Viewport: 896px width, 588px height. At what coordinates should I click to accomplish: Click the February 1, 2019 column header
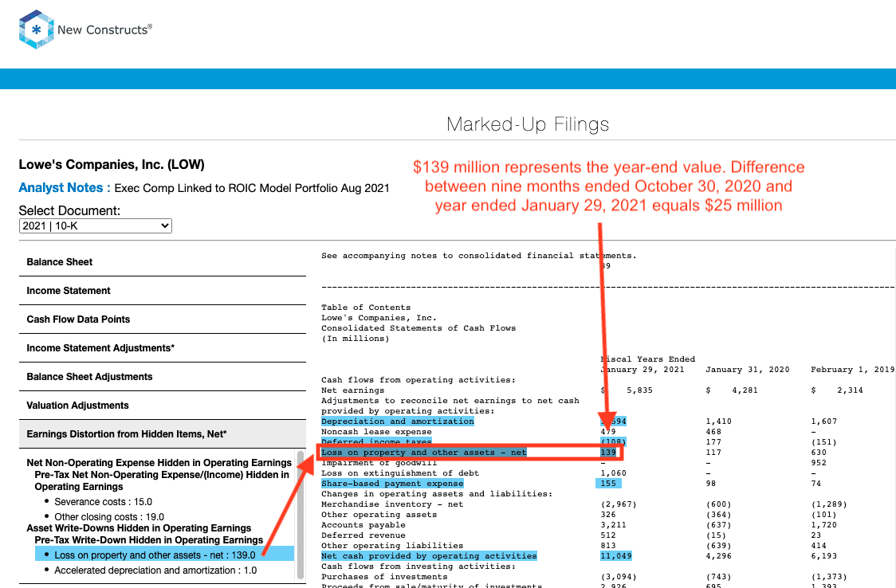point(853,370)
